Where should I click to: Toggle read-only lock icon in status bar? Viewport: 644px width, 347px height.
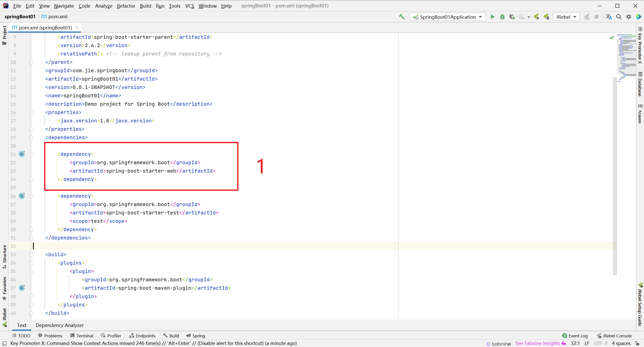(x=637, y=343)
